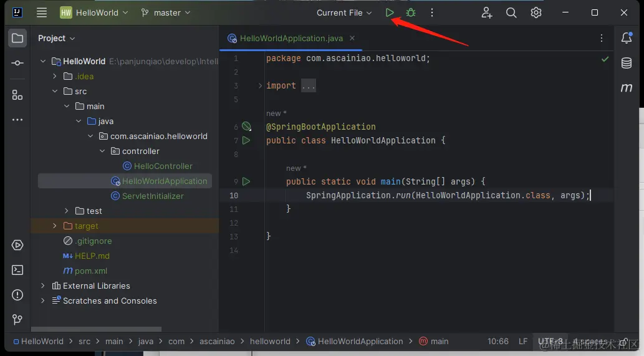
Task: Click the run gutter icon on line 9
Action: [246, 181]
